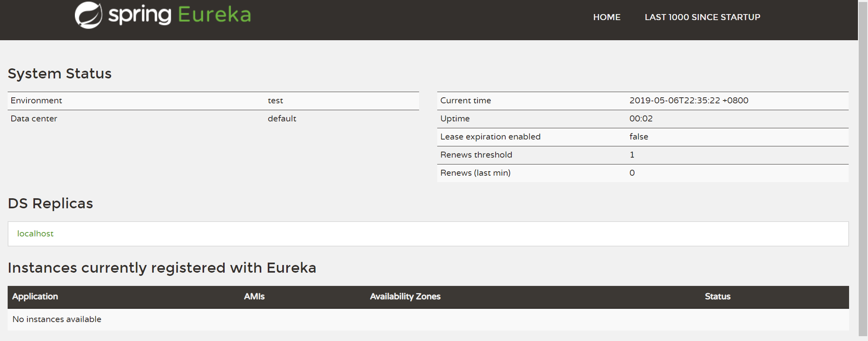Image resolution: width=868 pixels, height=341 pixels.
Task: Click the Renews threshold label
Action: [476, 155]
